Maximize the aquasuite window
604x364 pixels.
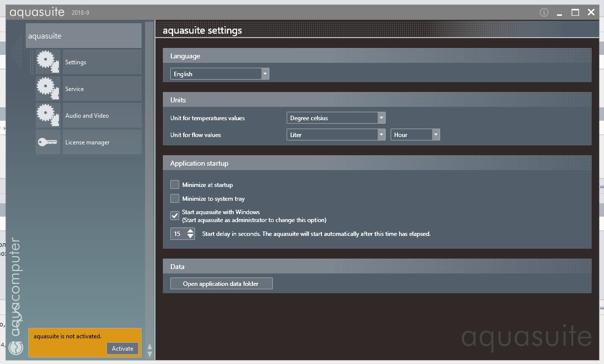(575, 12)
